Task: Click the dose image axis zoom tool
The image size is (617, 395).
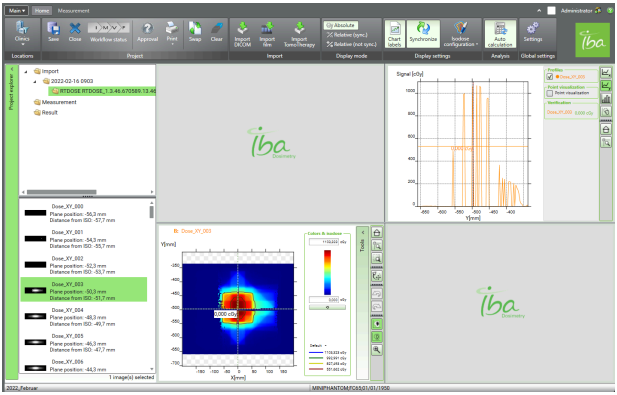Action: point(377,245)
